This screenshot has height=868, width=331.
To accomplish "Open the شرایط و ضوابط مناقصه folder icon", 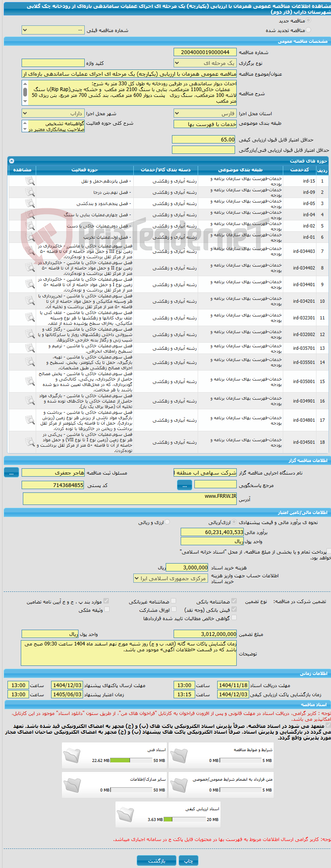I will pyautogui.click(x=179, y=756).
